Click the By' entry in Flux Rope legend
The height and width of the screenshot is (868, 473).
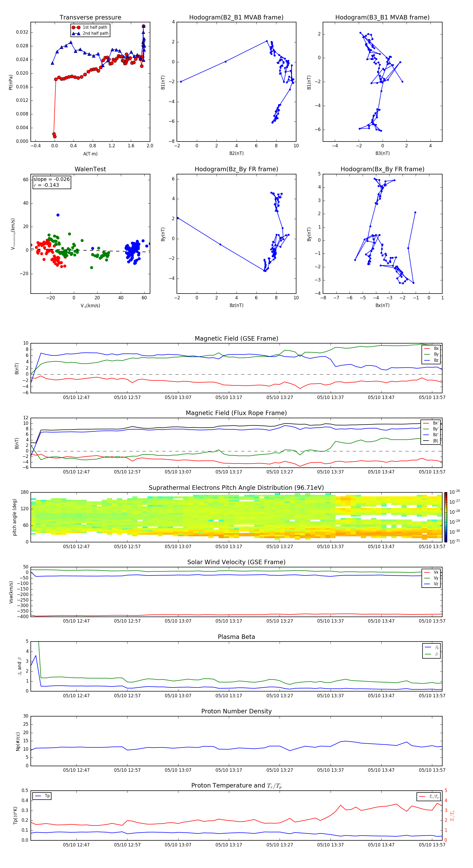tap(431, 429)
